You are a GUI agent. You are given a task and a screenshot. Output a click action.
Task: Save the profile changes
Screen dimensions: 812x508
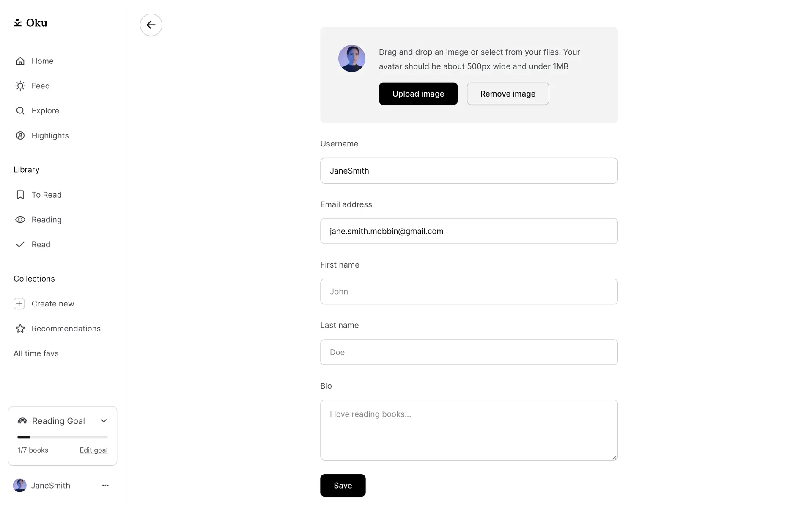pyautogui.click(x=343, y=486)
